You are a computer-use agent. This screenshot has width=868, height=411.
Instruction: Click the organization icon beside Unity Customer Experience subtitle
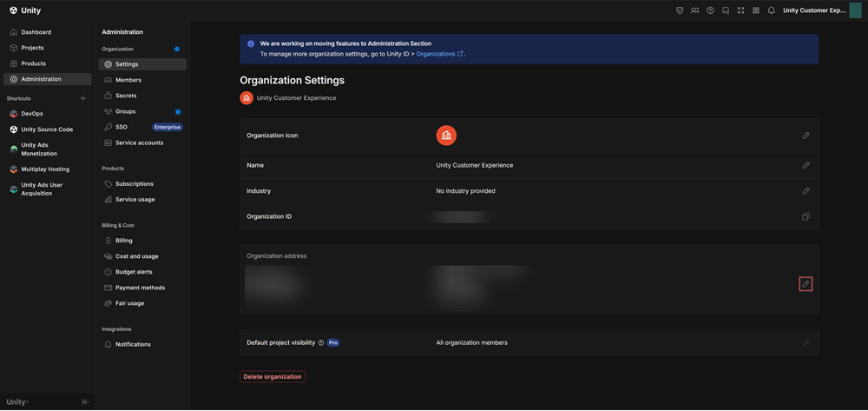point(247,98)
